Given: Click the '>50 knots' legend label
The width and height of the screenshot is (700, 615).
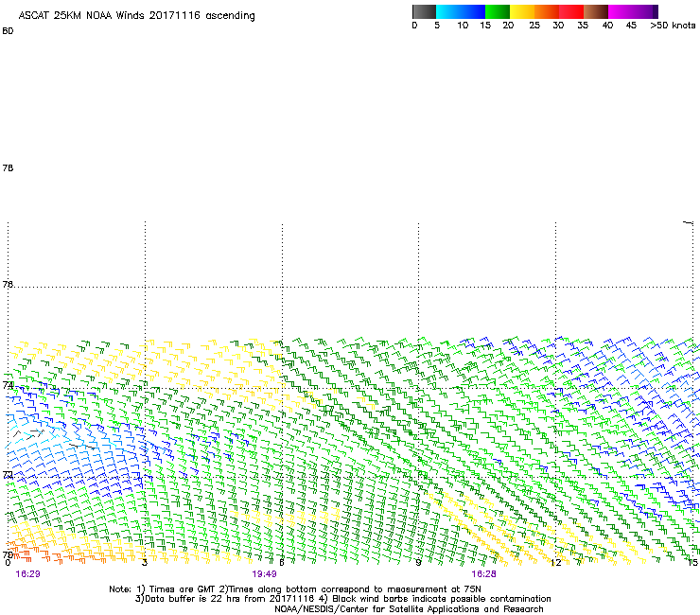Looking at the screenshot, I should 673,26.
